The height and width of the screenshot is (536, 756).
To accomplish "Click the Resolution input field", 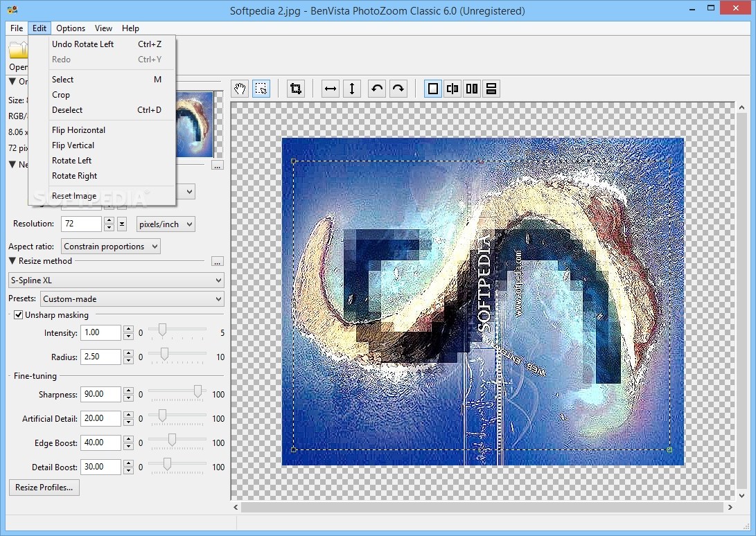I will click(x=82, y=224).
